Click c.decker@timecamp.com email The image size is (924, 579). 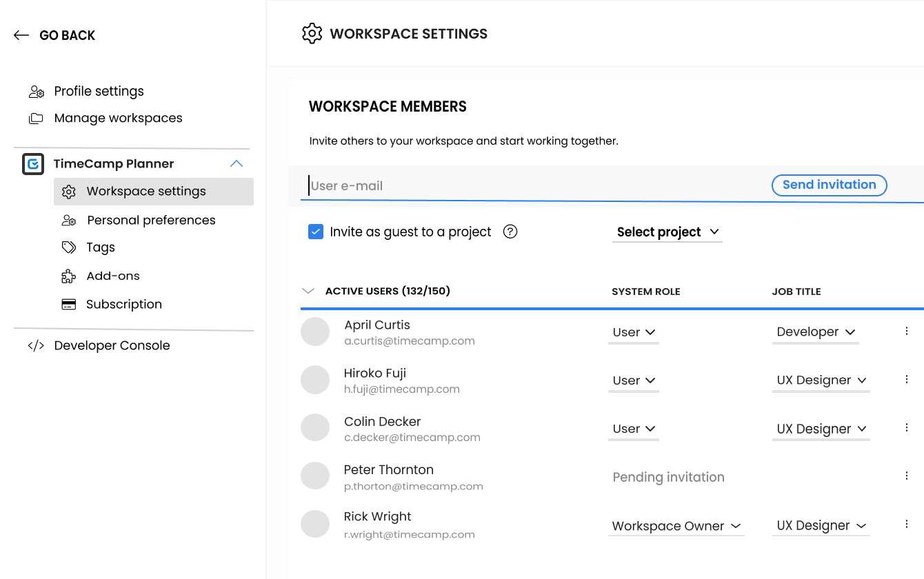tap(412, 438)
